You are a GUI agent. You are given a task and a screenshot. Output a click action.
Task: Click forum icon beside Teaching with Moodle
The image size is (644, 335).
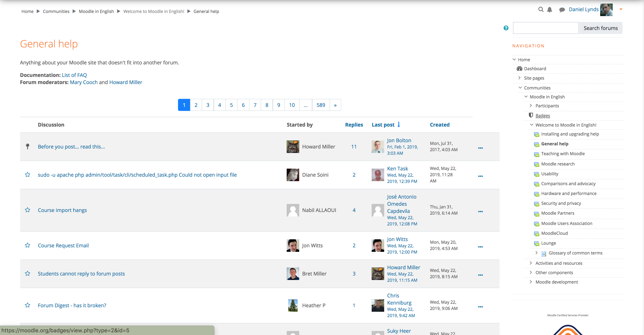click(x=536, y=154)
